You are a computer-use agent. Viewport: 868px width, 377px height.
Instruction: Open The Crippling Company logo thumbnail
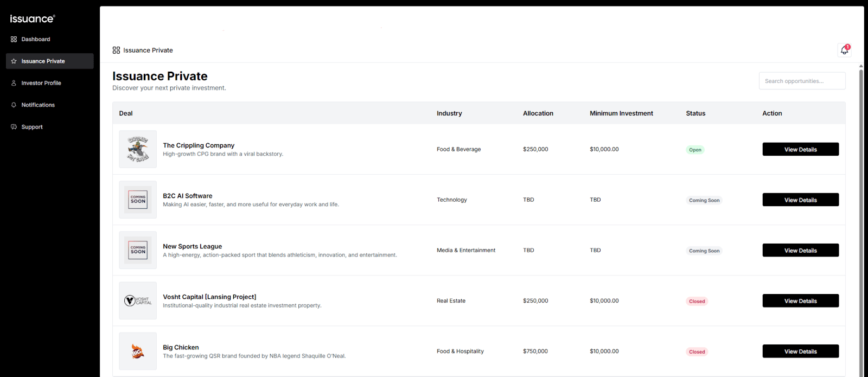coord(138,149)
